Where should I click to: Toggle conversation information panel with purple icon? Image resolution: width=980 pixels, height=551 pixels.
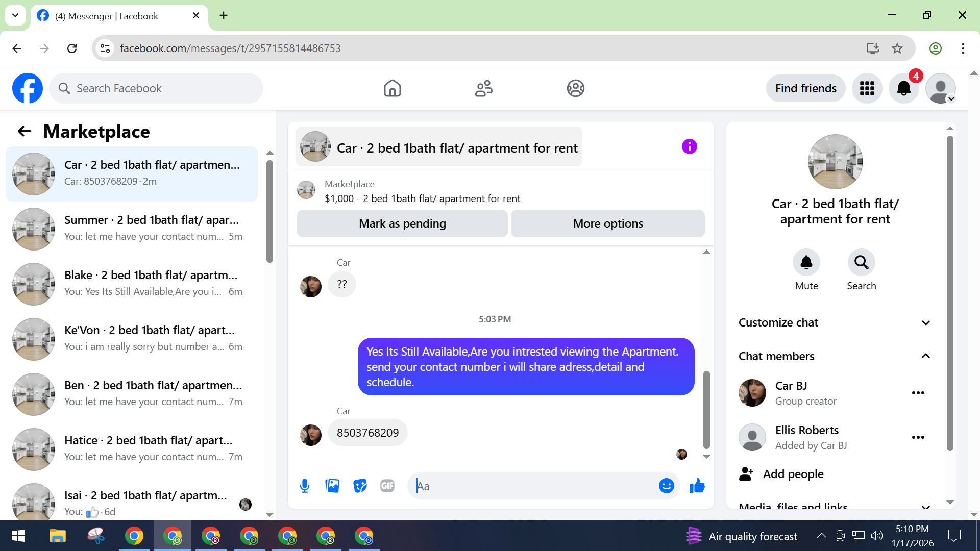689,147
